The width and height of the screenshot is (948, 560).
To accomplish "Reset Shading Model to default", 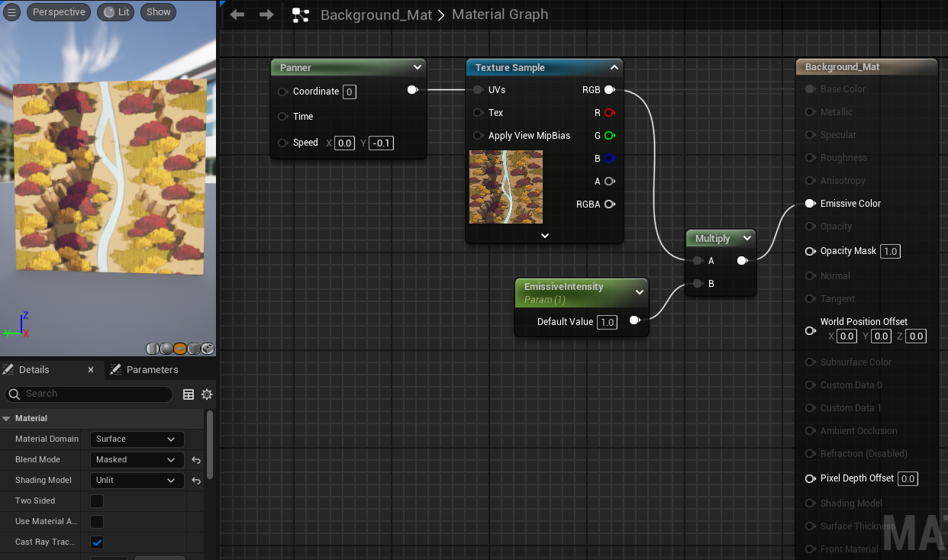I will click(x=196, y=481).
